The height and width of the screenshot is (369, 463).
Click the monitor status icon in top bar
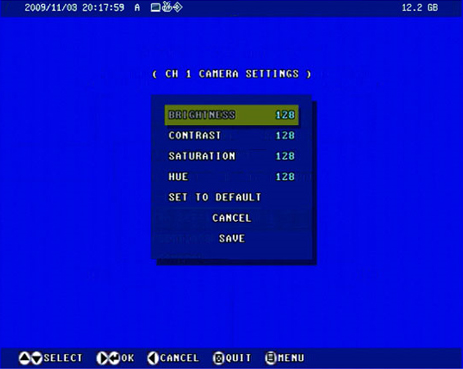pyautogui.click(x=156, y=7)
